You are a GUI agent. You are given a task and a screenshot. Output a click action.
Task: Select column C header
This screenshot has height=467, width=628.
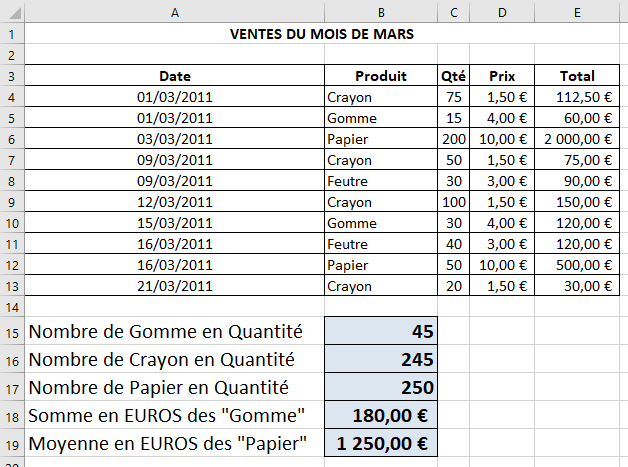(x=453, y=12)
